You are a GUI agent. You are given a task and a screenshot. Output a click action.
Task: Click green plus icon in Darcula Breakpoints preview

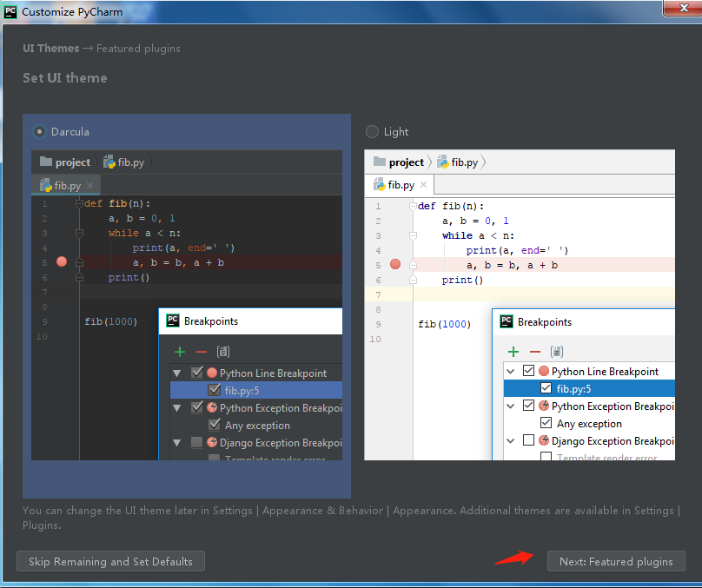(180, 351)
